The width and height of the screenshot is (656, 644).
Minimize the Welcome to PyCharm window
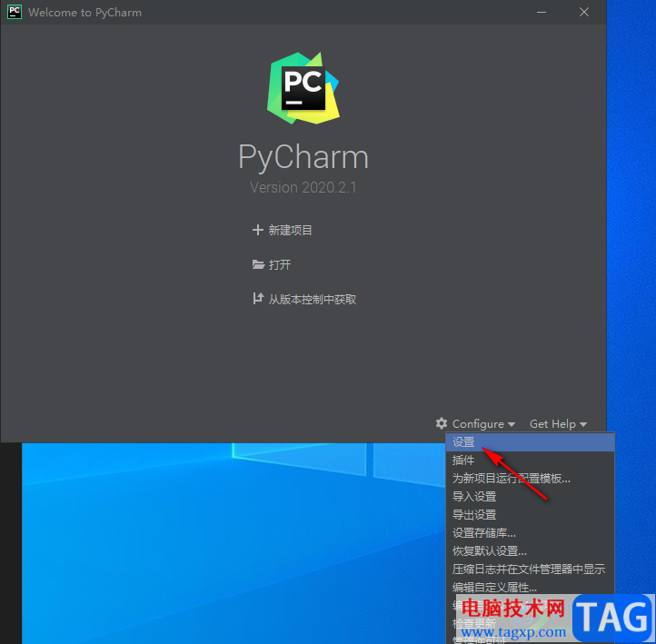542,12
